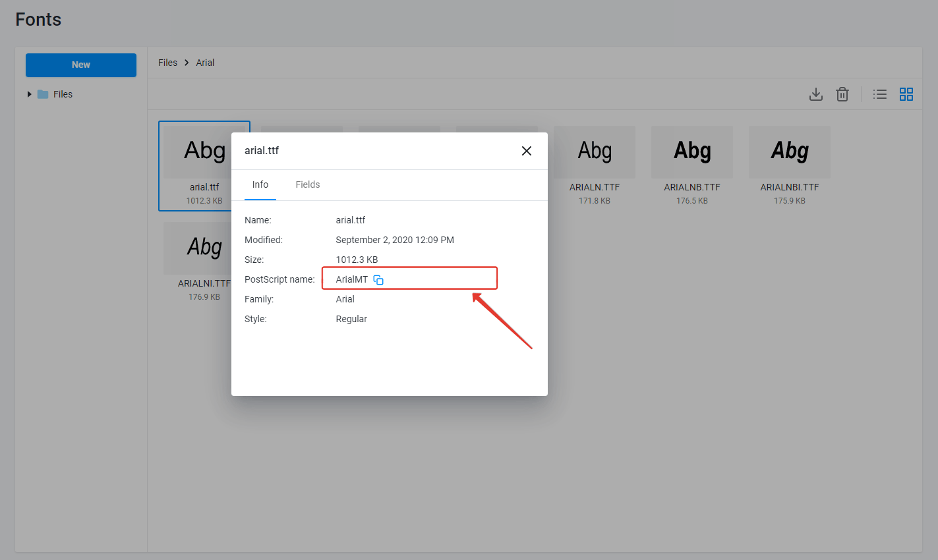Expand the Files tree node
938x560 pixels.
(29, 94)
